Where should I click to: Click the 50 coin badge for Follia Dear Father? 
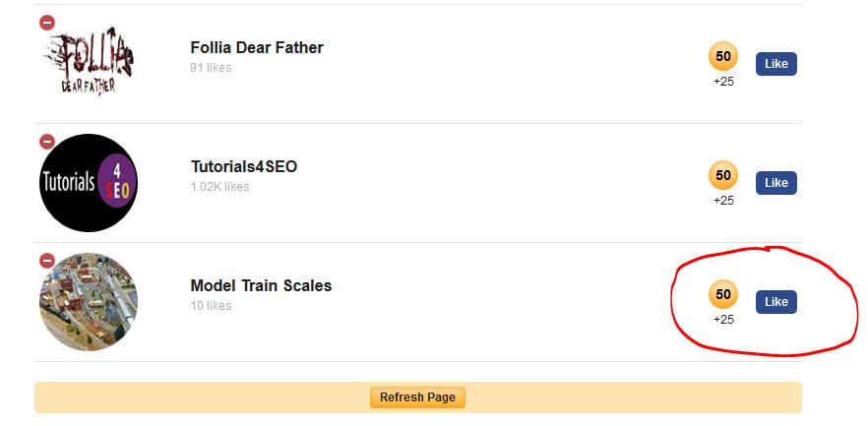pos(723,56)
